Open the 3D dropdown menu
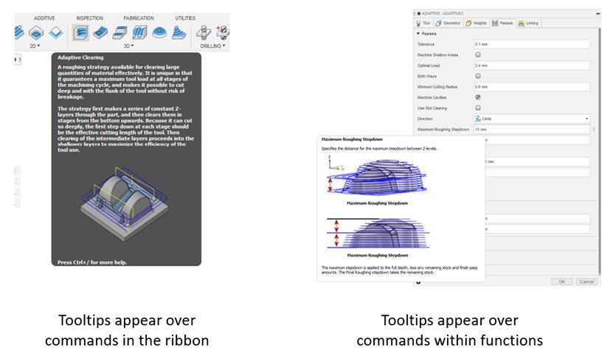Screen dimensions: 613x364 click(x=128, y=46)
